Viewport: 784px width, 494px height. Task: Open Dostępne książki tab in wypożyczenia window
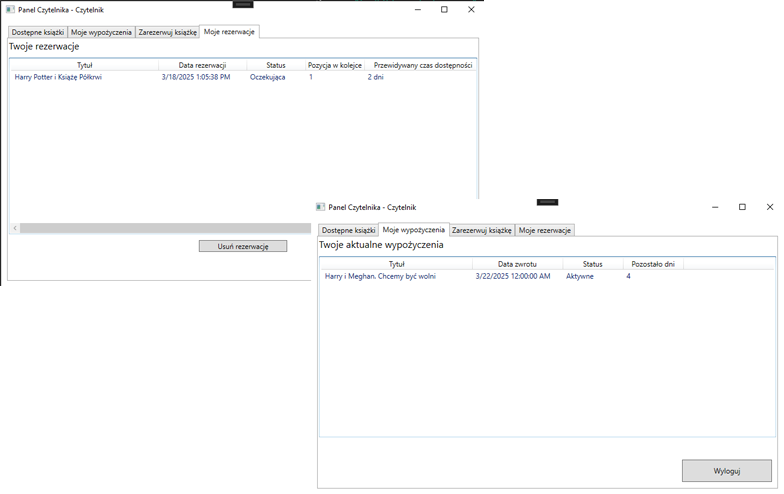348,230
